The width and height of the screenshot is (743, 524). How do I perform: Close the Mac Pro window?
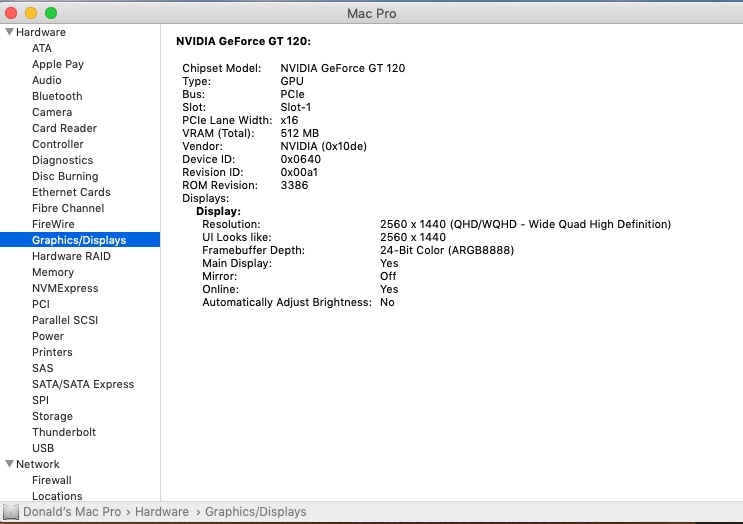click(x=11, y=13)
